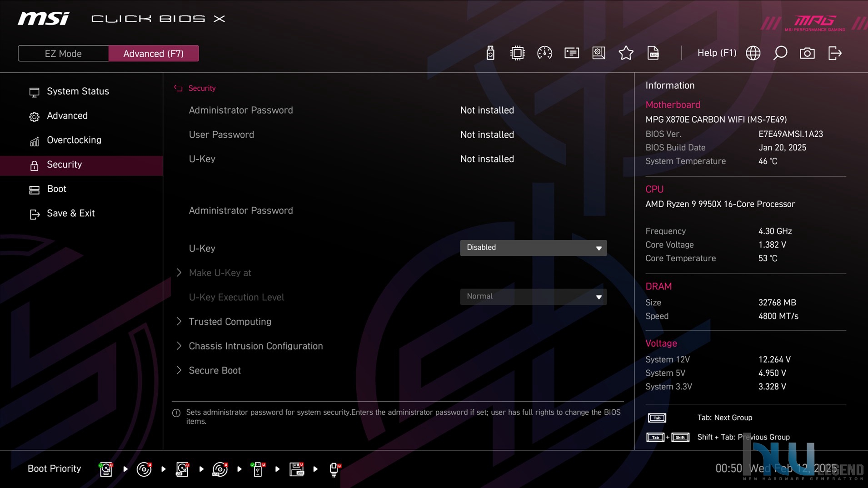Click the Boot Priority label
This screenshot has width=868, height=488.
coord(54,468)
